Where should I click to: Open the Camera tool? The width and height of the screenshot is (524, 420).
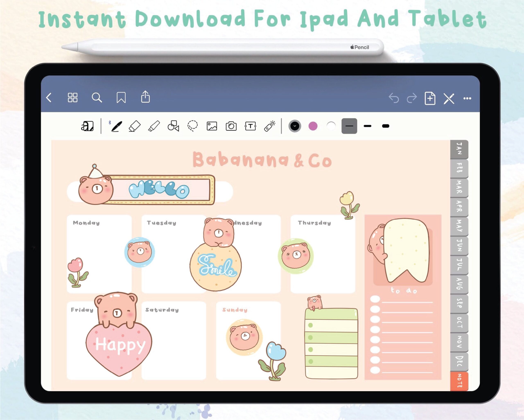click(231, 126)
